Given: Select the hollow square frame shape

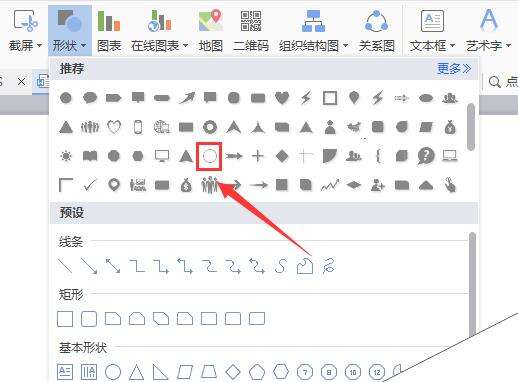Looking at the screenshot, I should click(x=330, y=98).
